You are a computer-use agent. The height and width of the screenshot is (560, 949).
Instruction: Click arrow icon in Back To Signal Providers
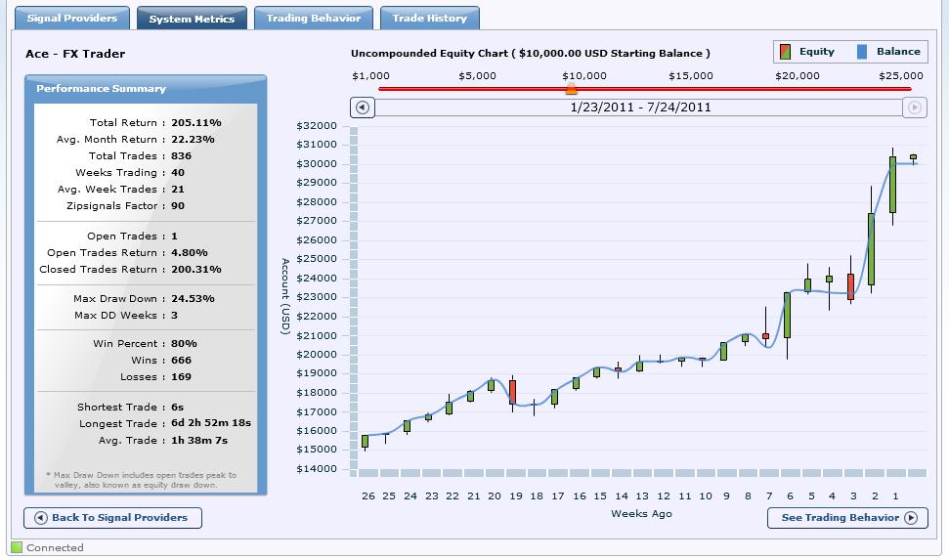[x=40, y=518]
